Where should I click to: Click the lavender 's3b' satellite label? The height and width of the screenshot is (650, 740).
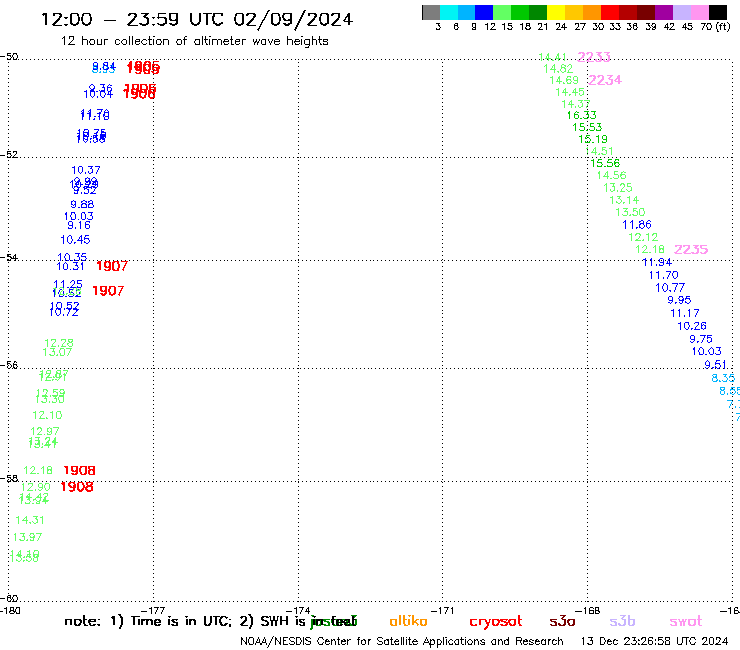[x=622, y=621]
